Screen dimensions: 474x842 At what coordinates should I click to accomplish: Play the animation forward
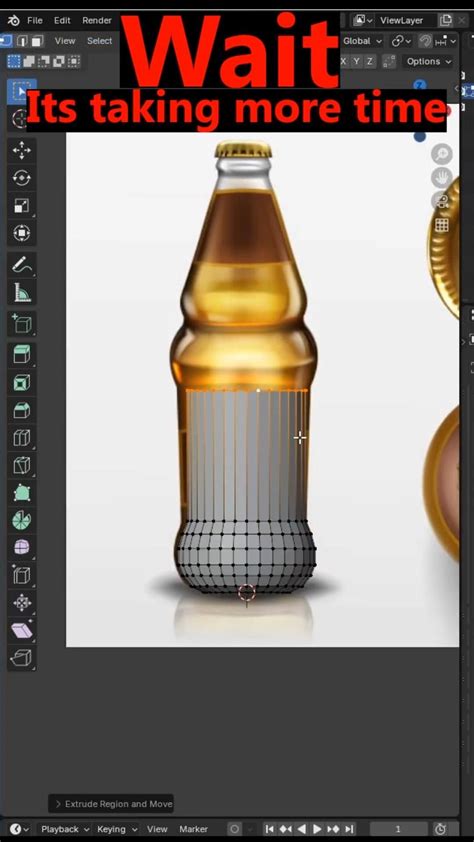(317, 829)
